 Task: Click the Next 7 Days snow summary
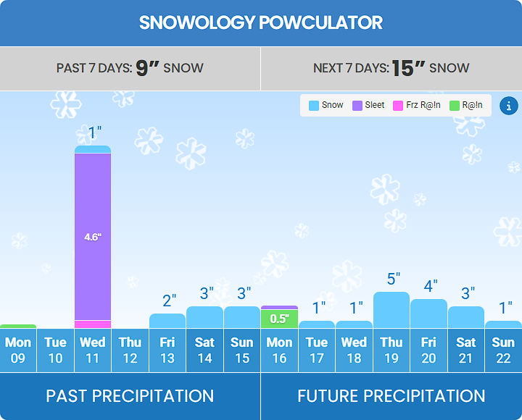pyautogui.click(x=391, y=69)
